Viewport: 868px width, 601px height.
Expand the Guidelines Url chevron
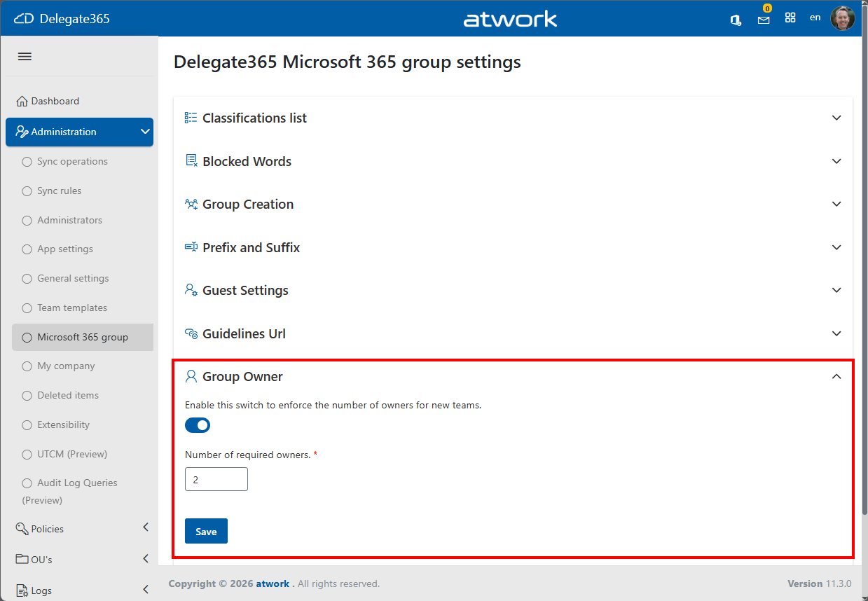[836, 333]
